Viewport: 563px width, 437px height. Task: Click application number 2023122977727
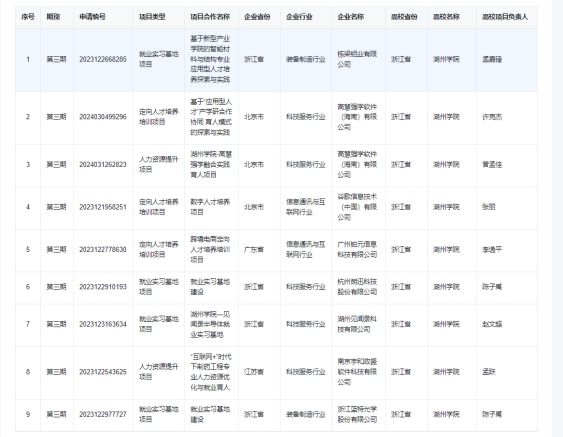point(103,414)
